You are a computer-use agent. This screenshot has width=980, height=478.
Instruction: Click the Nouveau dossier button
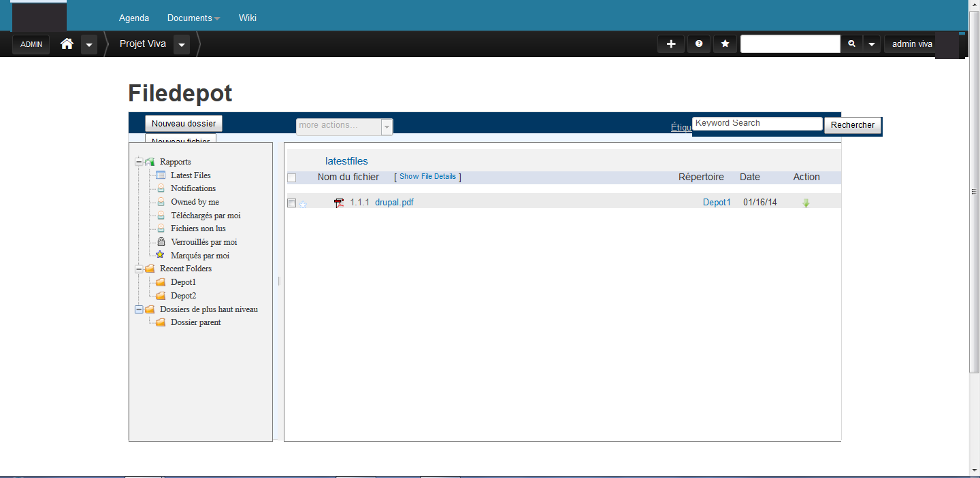coord(184,124)
